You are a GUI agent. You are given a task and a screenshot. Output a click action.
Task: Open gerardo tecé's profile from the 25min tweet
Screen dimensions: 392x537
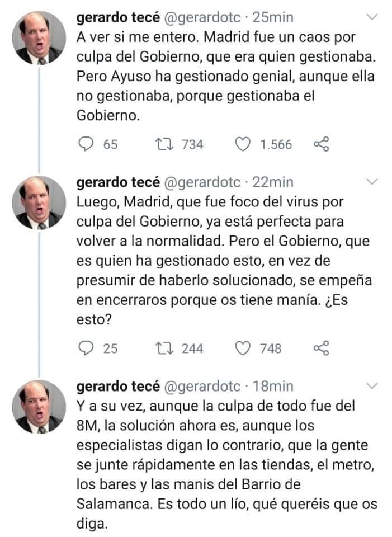click(117, 18)
